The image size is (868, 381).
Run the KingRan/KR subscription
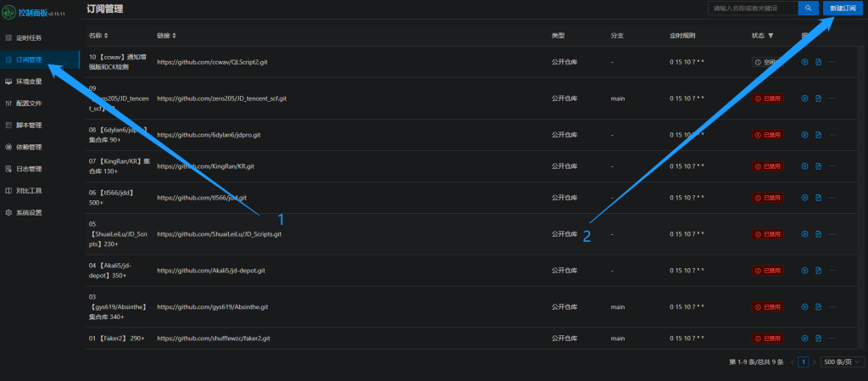coord(804,166)
